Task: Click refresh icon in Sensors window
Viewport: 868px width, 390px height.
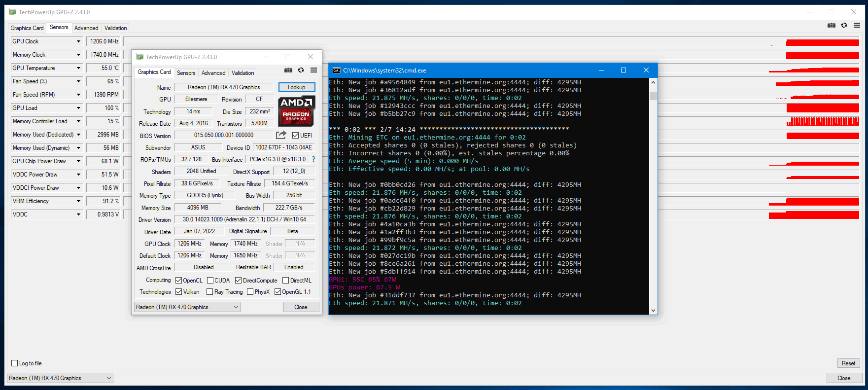Action: [844, 25]
